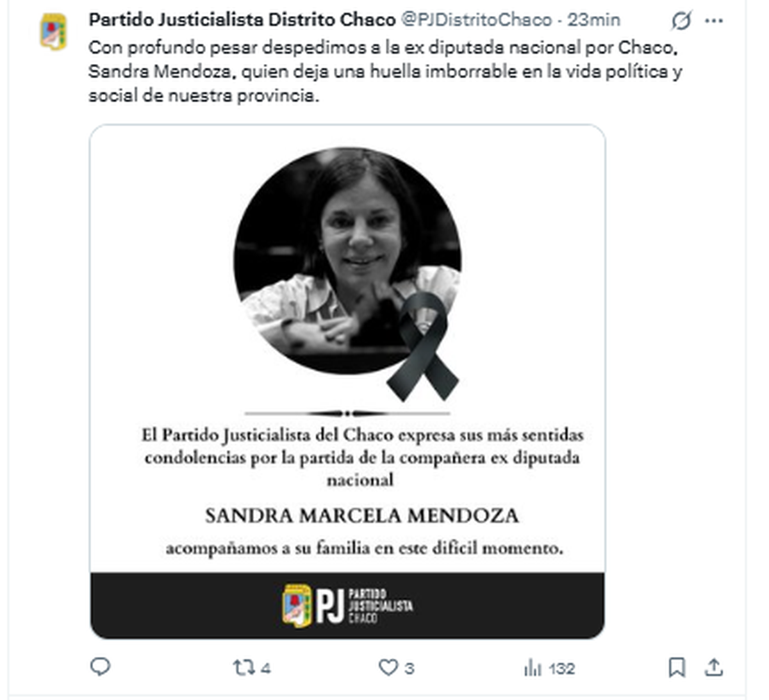
Task: Click the view count 132
Action: [x=561, y=669]
